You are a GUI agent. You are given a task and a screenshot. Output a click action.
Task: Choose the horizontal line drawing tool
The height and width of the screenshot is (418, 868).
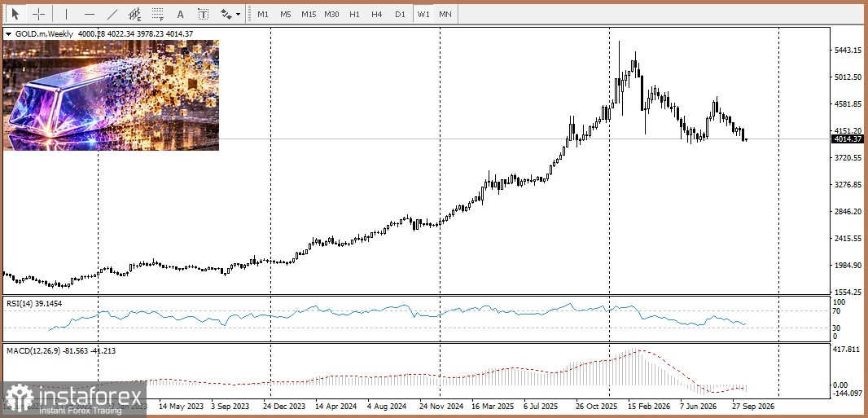click(90, 15)
